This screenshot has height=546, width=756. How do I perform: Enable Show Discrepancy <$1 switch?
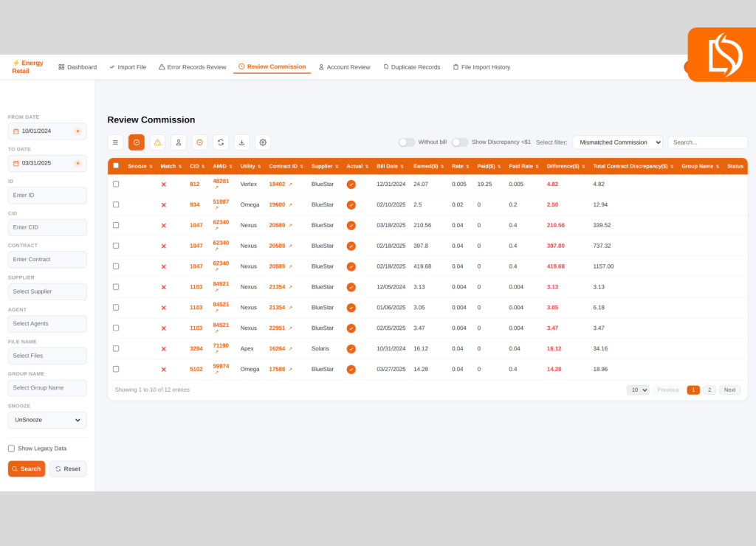(459, 142)
